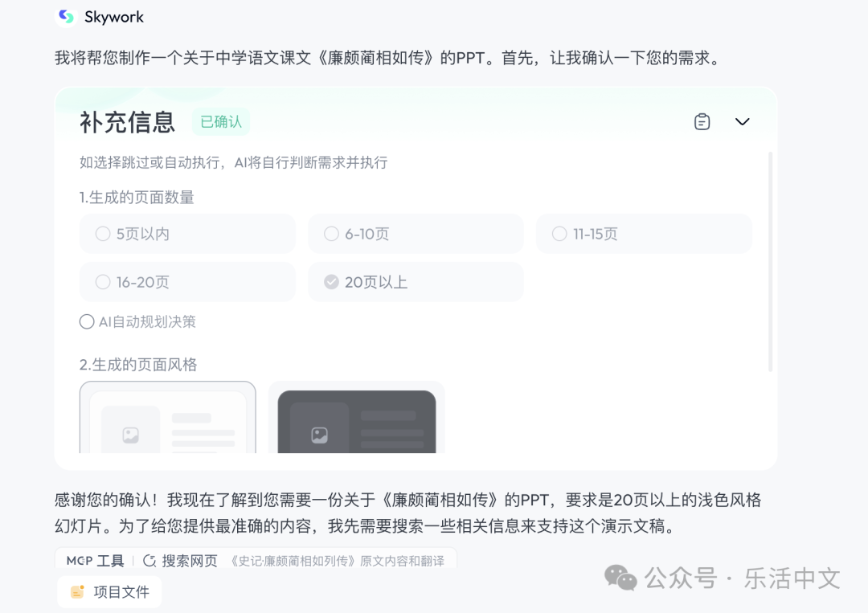Click the MCP 工具 label
868x613 pixels.
(x=95, y=561)
